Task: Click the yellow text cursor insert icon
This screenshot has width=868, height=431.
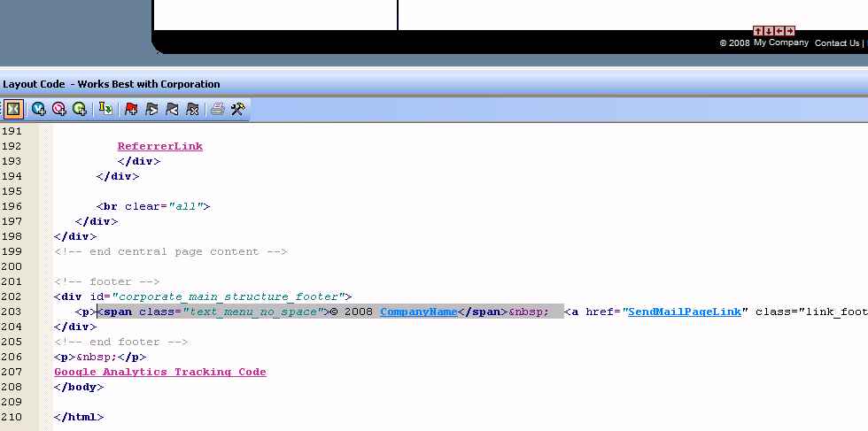Action: click(106, 109)
